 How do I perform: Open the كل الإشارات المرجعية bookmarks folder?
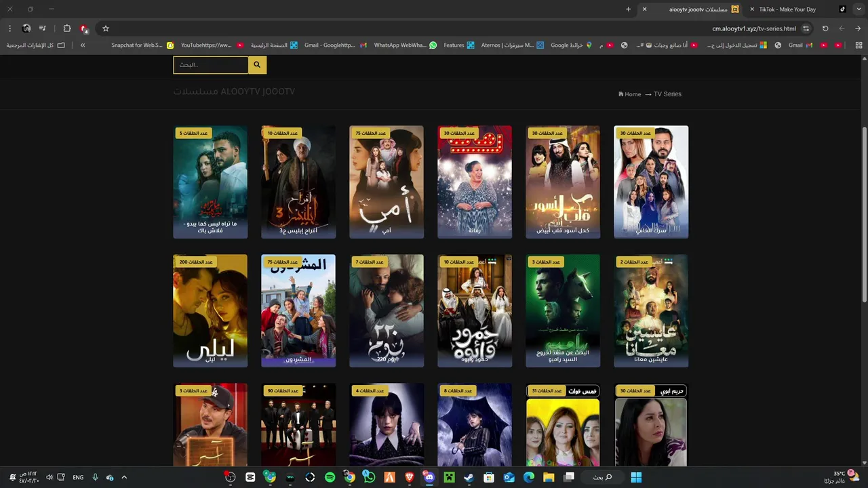click(x=35, y=45)
